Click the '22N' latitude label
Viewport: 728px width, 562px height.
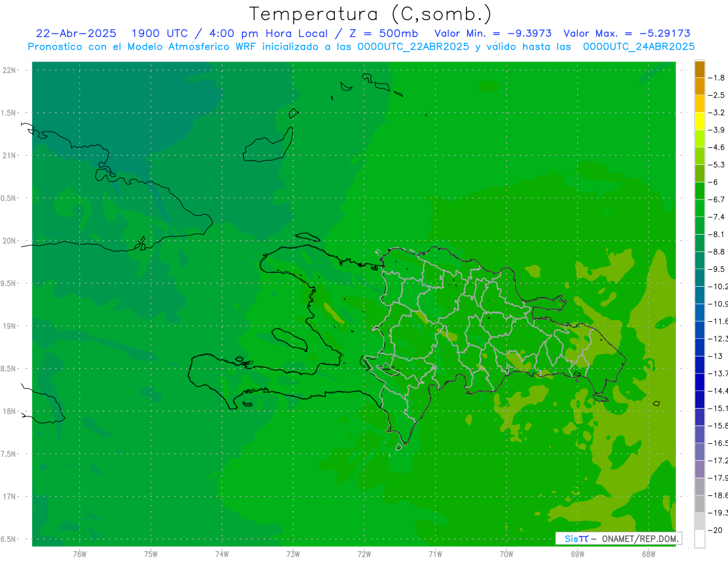click(x=10, y=70)
